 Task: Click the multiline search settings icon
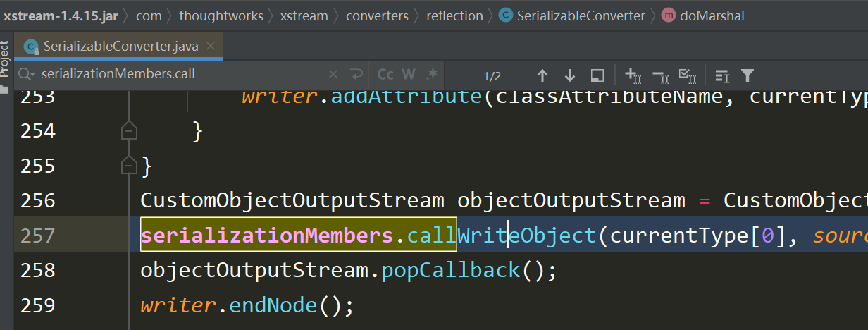tap(721, 75)
